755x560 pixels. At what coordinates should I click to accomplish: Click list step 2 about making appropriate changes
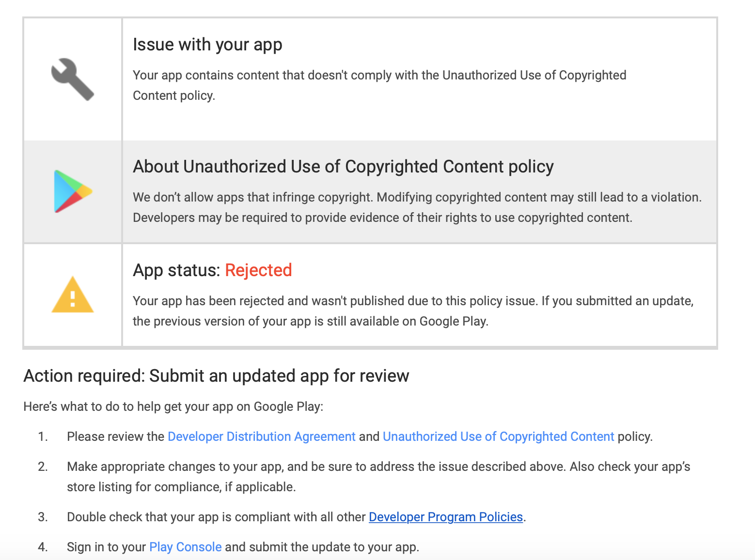pos(378,477)
